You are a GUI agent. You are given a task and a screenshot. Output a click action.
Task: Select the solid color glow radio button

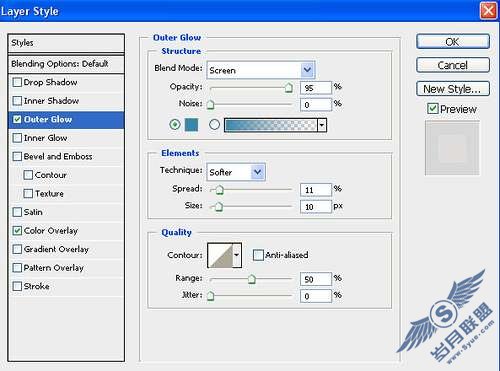[175, 125]
